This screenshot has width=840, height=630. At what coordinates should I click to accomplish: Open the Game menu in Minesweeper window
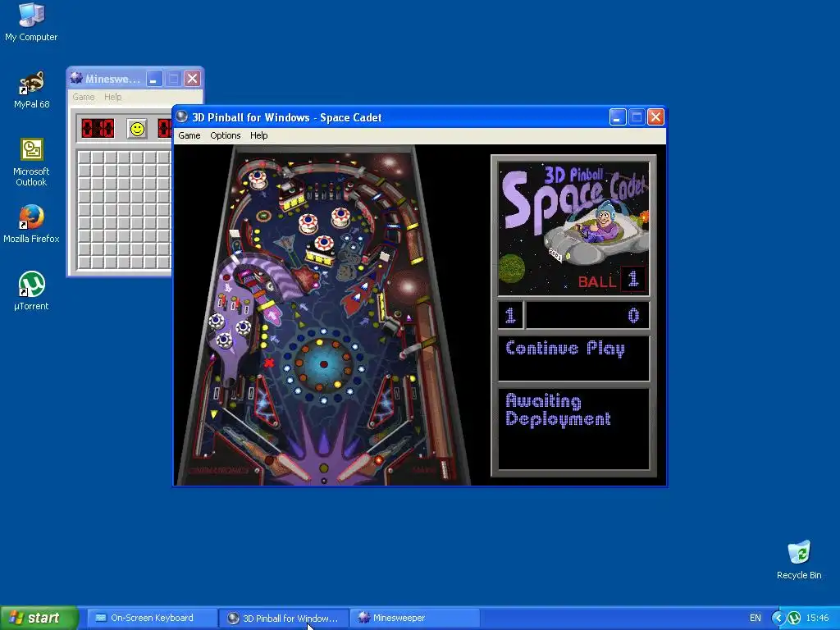(84, 97)
